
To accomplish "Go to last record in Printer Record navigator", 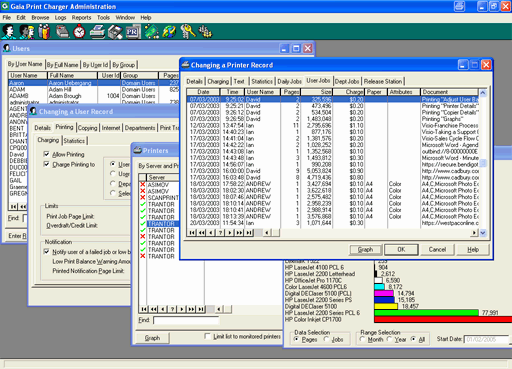I will point(249,233).
